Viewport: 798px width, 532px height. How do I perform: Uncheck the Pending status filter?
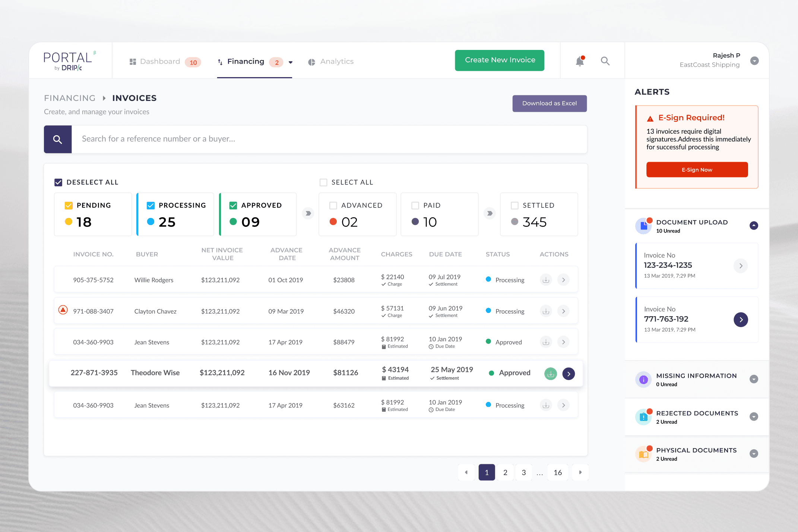click(x=69, y=205)
